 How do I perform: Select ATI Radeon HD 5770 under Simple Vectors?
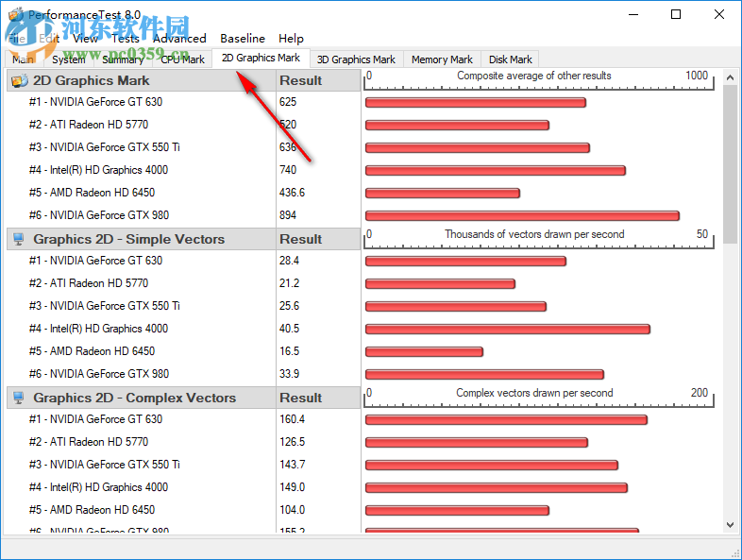click(x=89, y=283)
